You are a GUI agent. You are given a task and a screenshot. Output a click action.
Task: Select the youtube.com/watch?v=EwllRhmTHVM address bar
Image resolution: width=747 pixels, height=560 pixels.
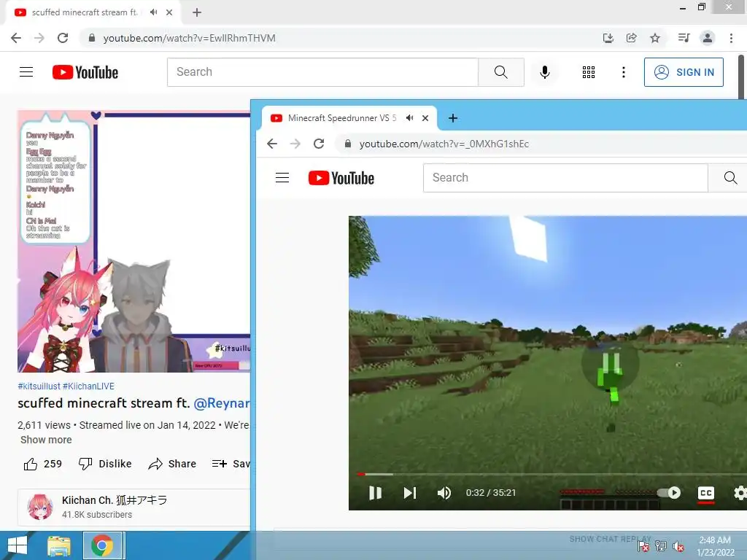pyautogui.click(x=343, y=38)
